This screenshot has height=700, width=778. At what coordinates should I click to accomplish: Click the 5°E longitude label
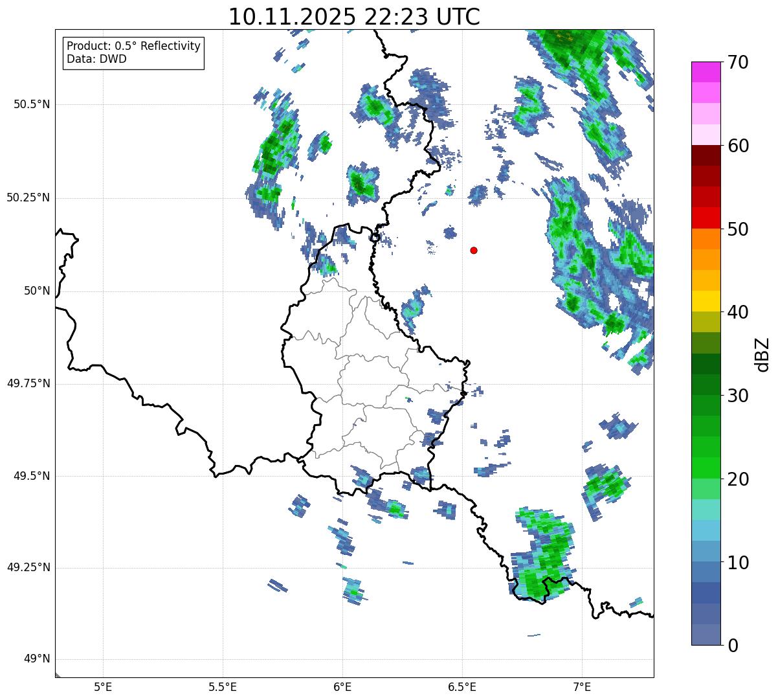coord(103,686)
